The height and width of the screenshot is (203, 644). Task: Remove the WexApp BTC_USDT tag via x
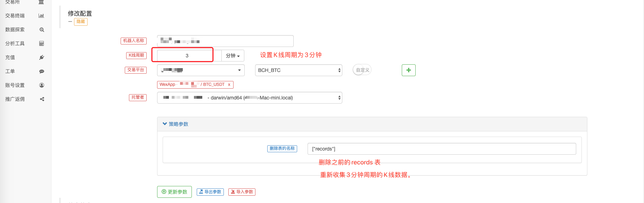229,84
